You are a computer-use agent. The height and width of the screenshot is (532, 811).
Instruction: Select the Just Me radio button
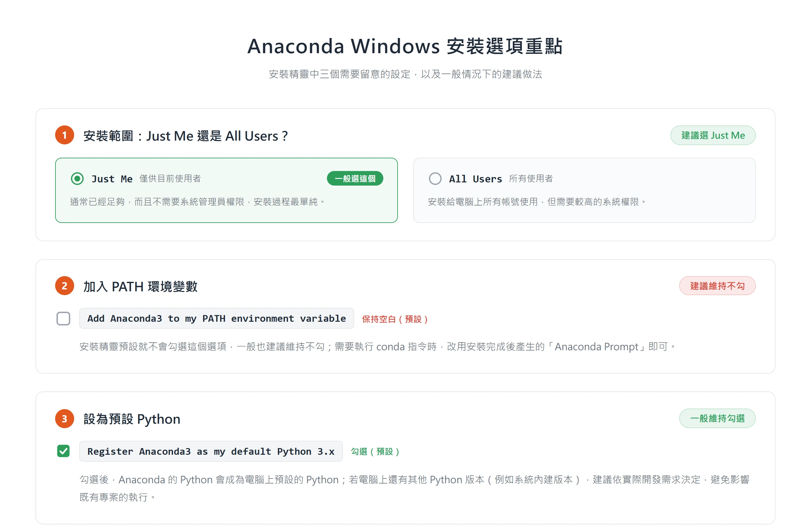[x=77, y=179]
